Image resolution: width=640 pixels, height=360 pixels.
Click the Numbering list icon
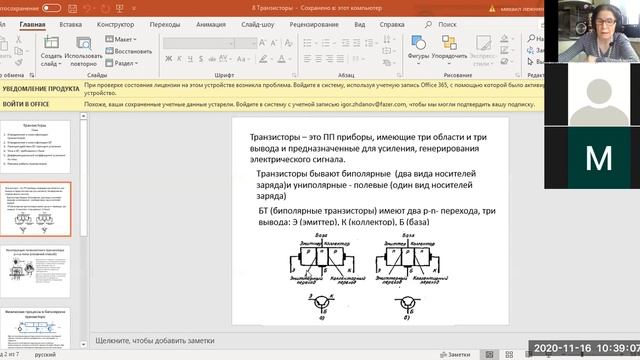click(326, 43)
